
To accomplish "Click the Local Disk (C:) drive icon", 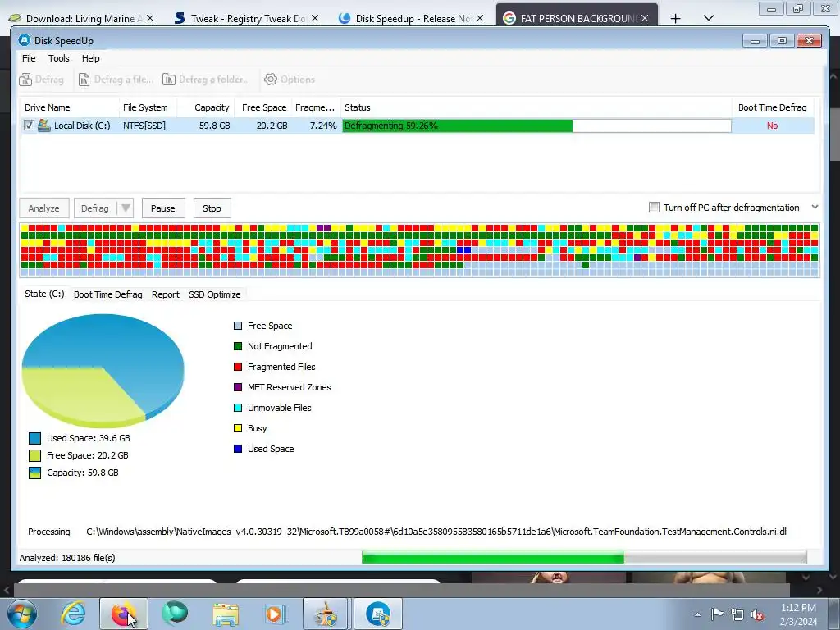I will 44,126.
